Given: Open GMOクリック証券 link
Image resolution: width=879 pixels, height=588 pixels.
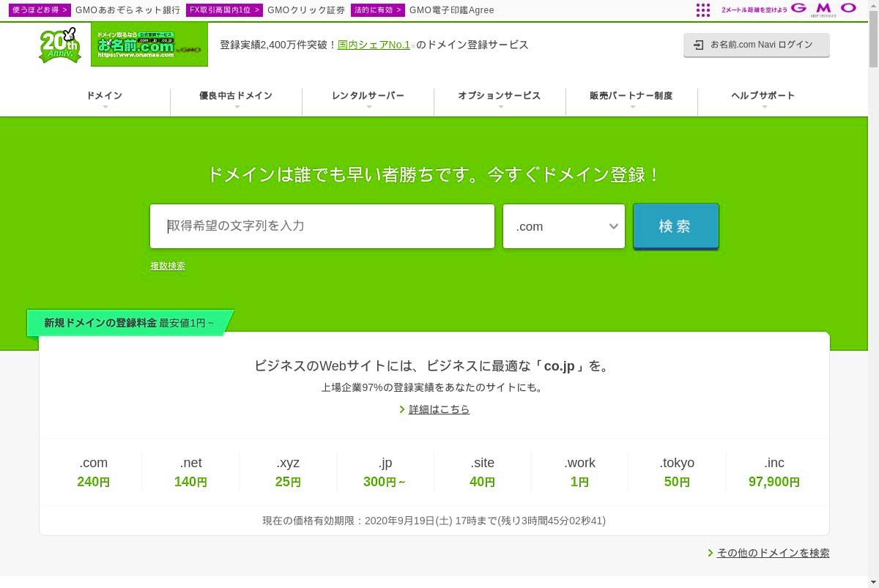Looking at the screenshot, I should pyautogui.click(x=306, y=10).
